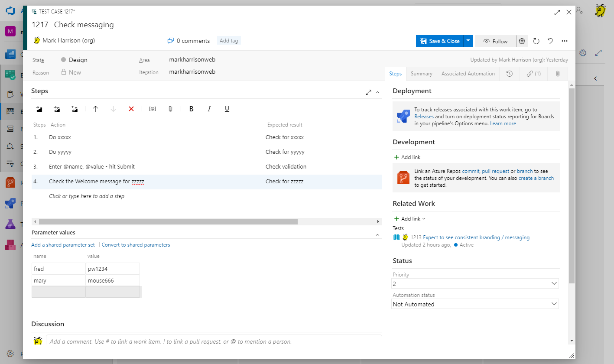Click the red Delete step icon
Image resolution: width=614 pixels, height=364 pixels.
(131, 109)
